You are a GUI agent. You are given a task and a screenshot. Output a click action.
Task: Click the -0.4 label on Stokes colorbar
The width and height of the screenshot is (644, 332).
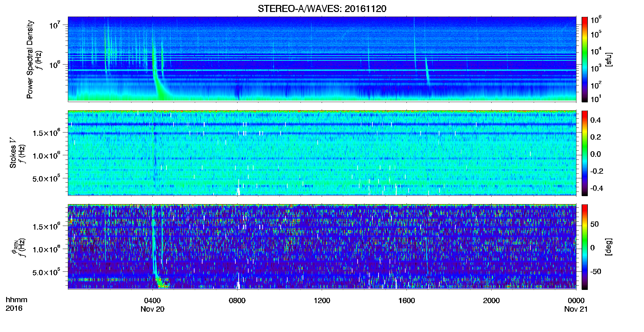coord(597,188)
